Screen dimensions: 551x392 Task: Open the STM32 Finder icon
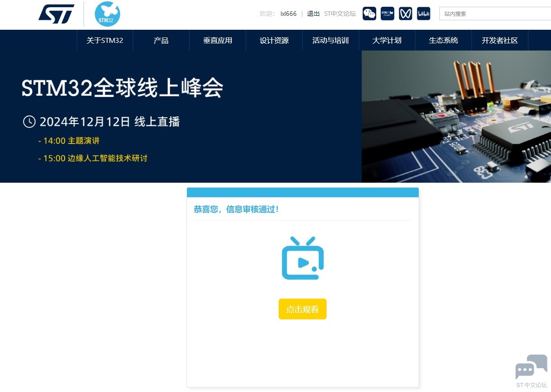tap(388, 14)
